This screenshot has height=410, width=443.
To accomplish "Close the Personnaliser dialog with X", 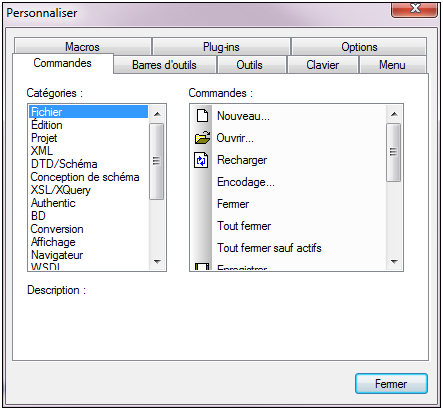I will 414,9.
